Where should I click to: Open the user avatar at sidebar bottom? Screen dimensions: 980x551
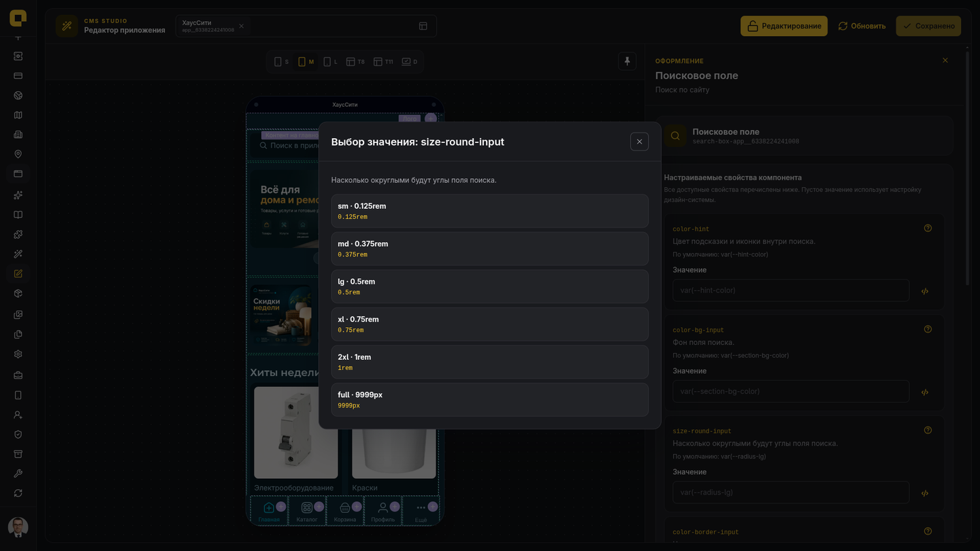tap(18, 527)
